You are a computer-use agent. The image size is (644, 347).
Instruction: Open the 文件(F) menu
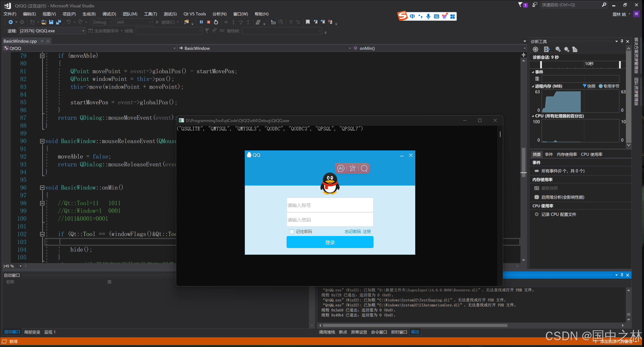tap(10, 14)
